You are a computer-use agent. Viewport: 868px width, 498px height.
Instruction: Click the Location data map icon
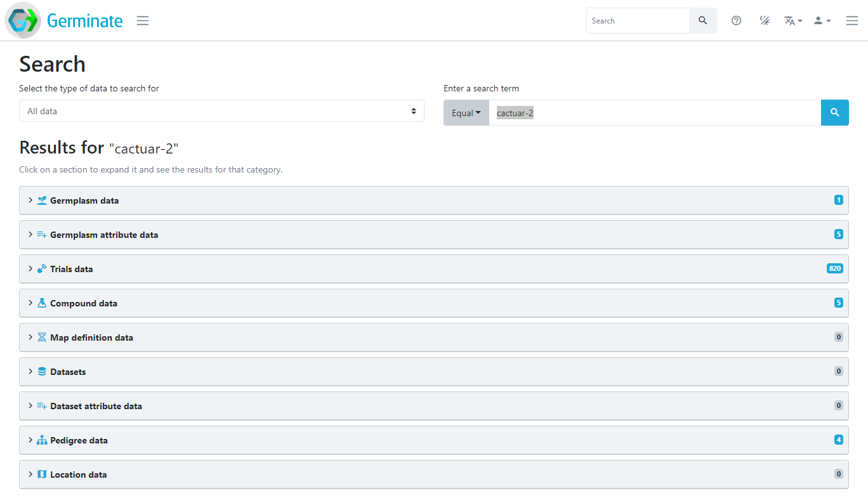click(x=41, y=474)
